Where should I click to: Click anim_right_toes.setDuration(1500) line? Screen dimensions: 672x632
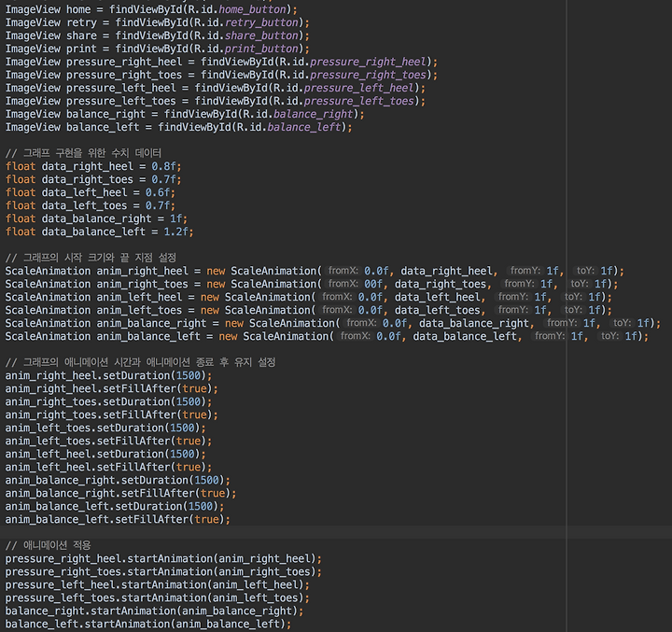click(108, 401)
